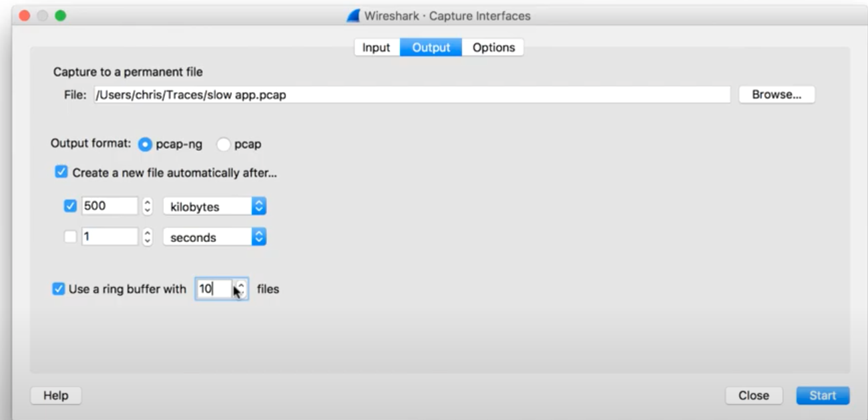Switch to the Input tab
This screenshot has width=868, height=420.
point(377,47)
